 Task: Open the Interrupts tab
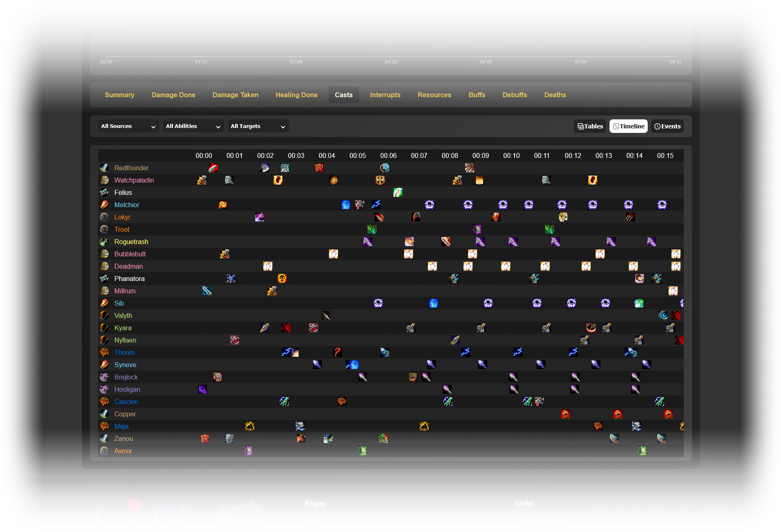[x=385, y=95]
